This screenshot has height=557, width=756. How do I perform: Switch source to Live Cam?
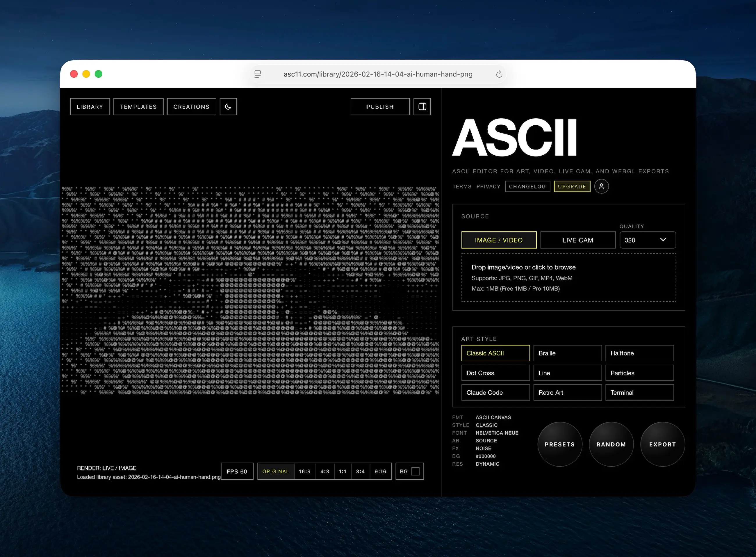[578, 240]
